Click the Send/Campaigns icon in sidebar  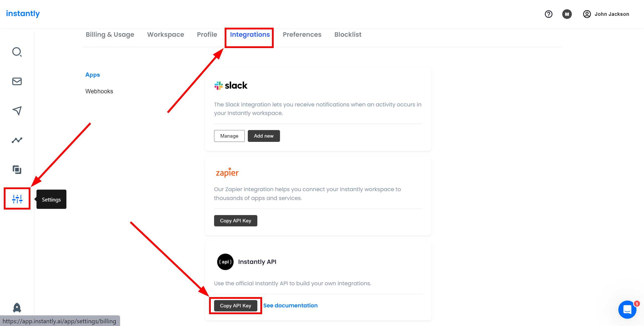[17, 111]
